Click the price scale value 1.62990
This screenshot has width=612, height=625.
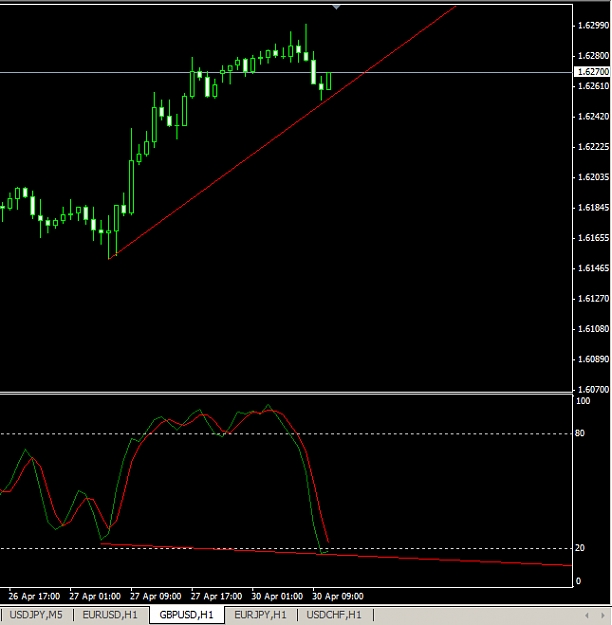click(x=593, y=26)
